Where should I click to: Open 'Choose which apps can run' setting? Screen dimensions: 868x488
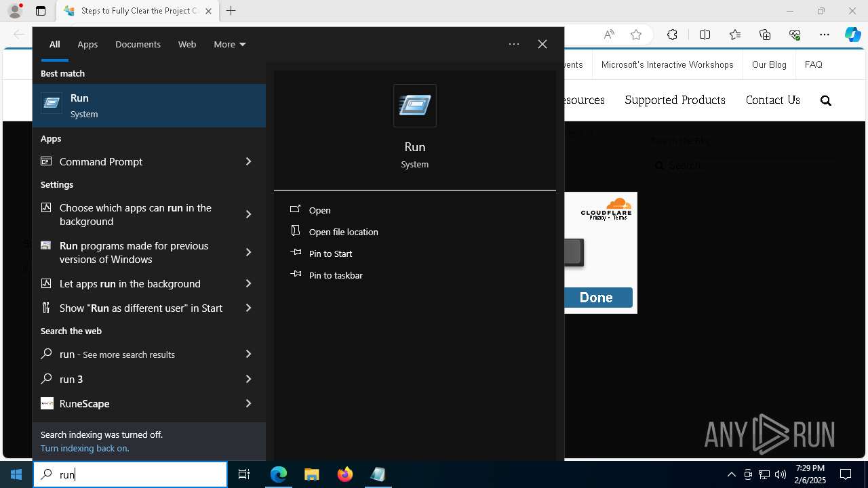pyautogui.click(x=136, y=214)
